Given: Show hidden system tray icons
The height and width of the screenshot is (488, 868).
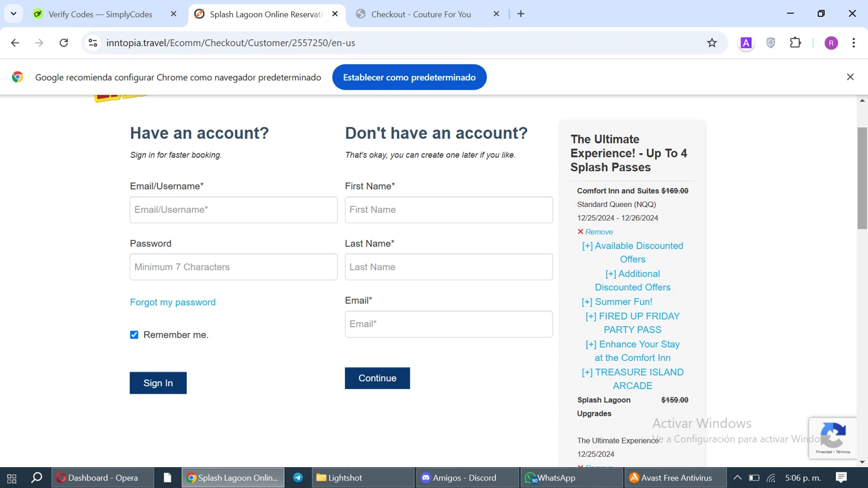Looking at the screenshot, I should click(x=737, y=478).
